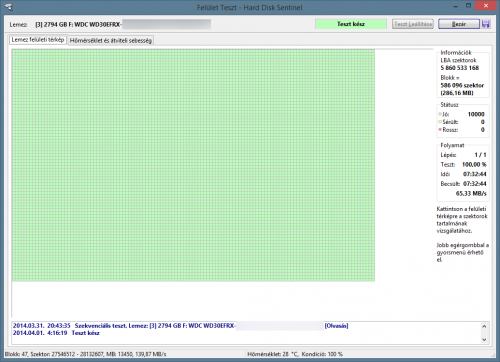This screenshot has height=362, width=500.
Task: Click the '586 096 szektor' block size
Action: pos(462,85)
